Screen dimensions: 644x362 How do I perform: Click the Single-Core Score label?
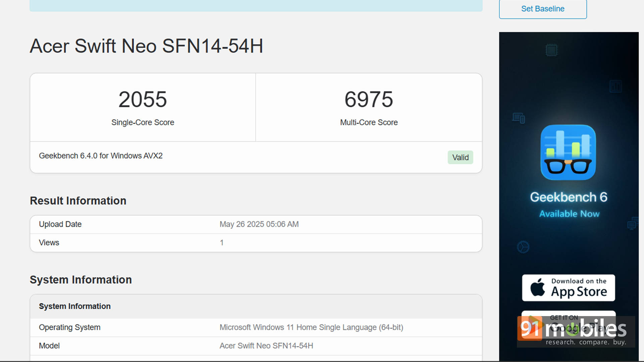coord(143,122)
